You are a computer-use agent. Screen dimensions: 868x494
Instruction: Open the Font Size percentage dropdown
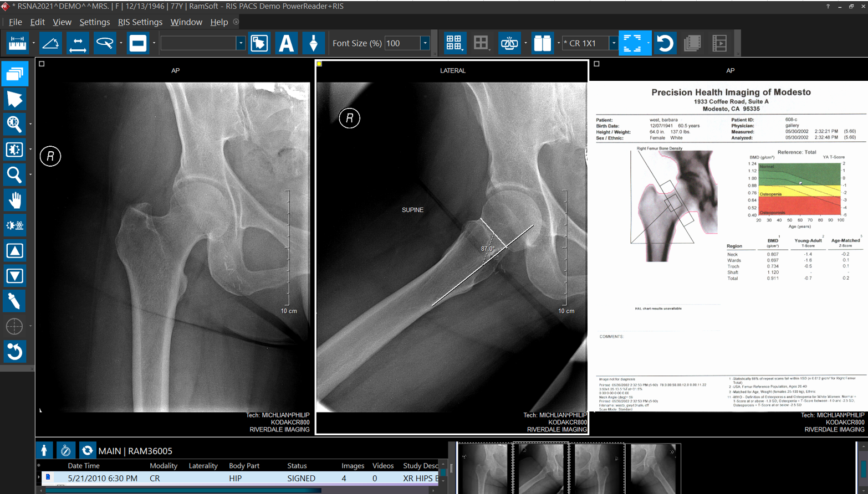pyautogui.click(x=425, y=43)
